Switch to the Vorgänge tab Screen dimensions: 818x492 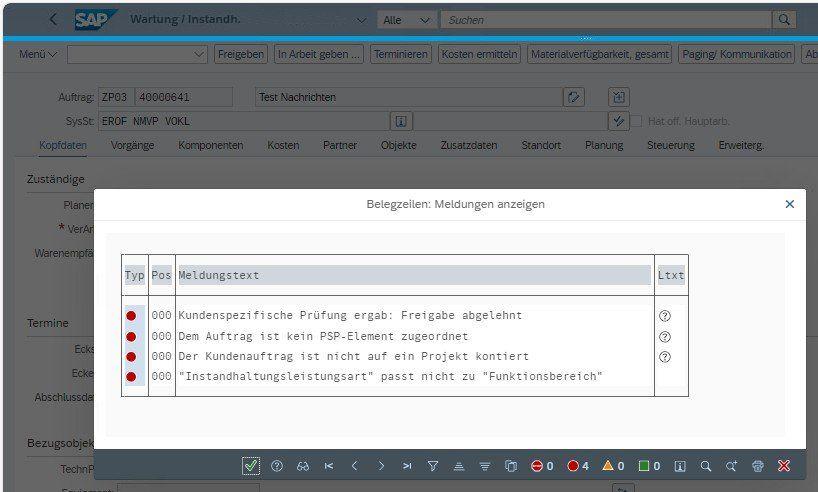click(x=133, y=145)
